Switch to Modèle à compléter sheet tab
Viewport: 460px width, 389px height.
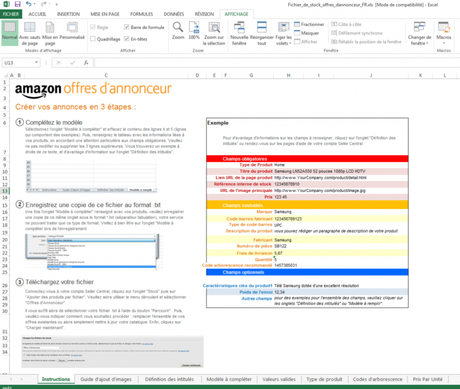[229, 379]
